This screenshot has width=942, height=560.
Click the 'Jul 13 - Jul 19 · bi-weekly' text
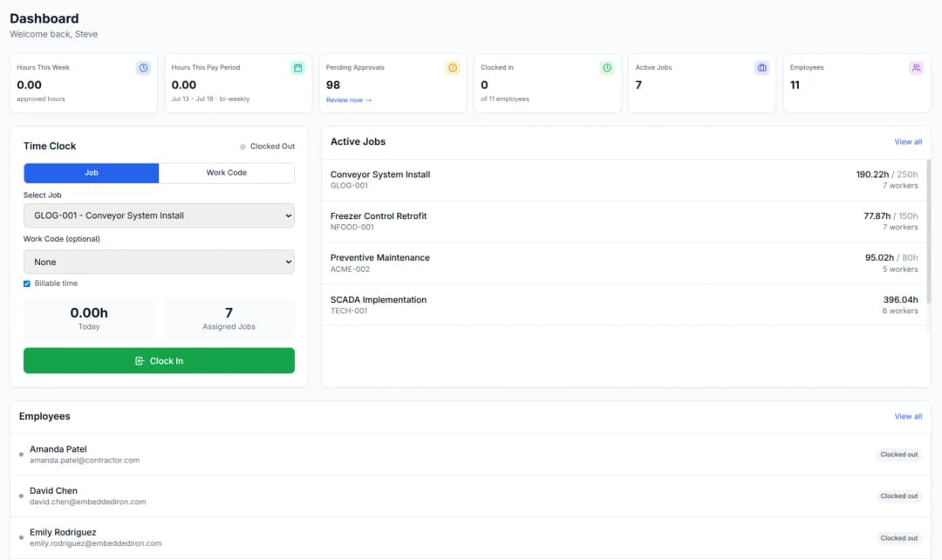click(x=210, y=99)
